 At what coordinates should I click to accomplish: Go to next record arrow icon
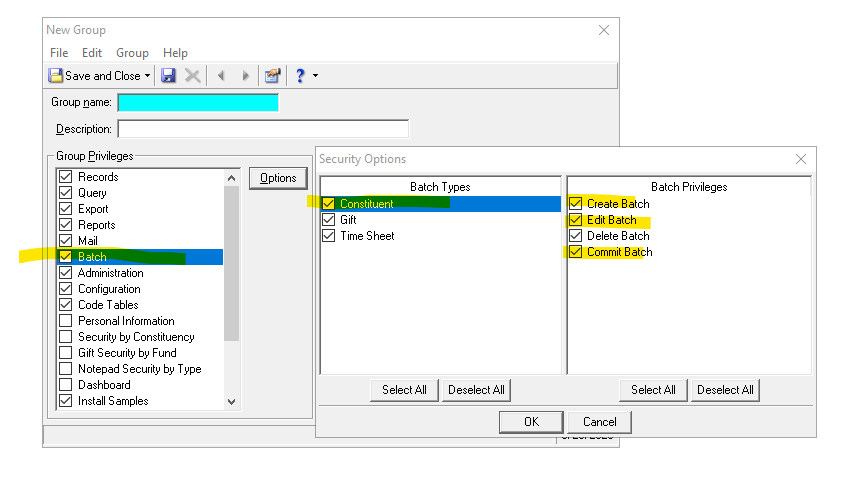[x=245, y=75]
